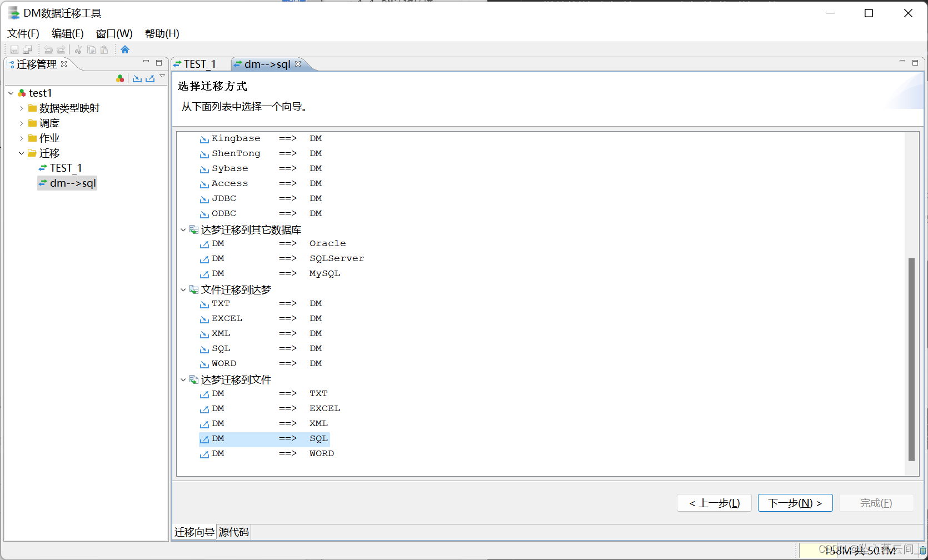Choose DM ==> Oracle wizard
The height and width of the screenshot is (560, 928).
[273, 243]
